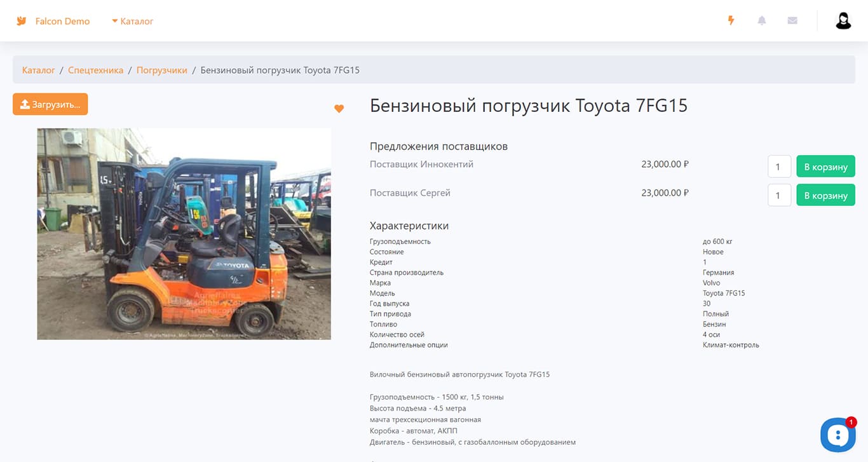Select the Поставщик Иннокентий supplier name
Viewport: 868px width, 462px height.
point(421,164)
